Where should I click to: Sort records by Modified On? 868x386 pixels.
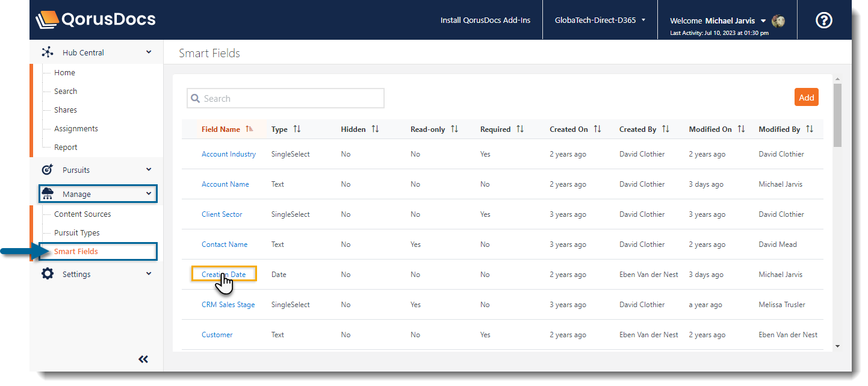742,128
